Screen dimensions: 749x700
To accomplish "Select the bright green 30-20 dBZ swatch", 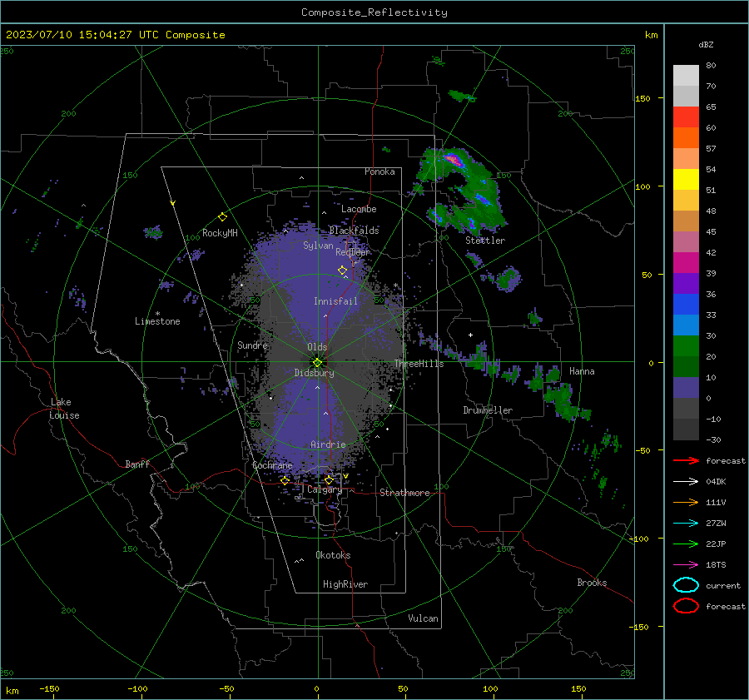I will 686,346.
